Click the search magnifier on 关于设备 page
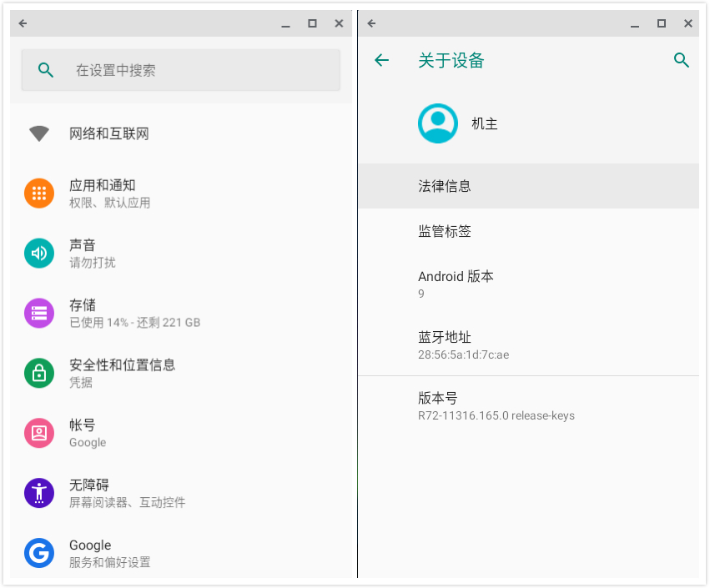Viewport: 710px width, 588px height. tap(682, 60)
